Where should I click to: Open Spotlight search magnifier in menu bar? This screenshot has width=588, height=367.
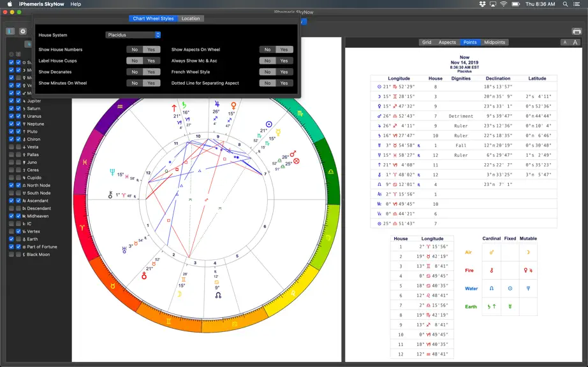click(565, 4)
